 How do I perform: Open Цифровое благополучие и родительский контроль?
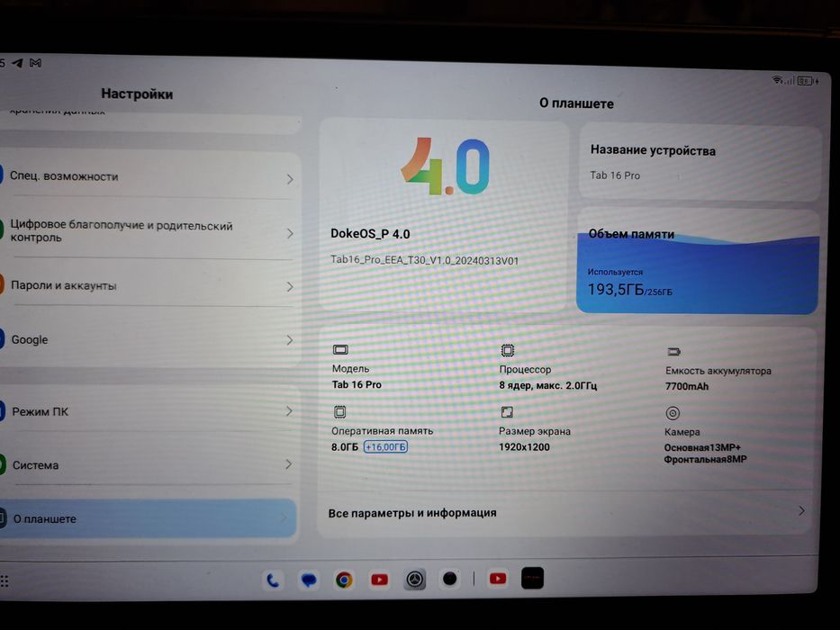click(149, 231)
